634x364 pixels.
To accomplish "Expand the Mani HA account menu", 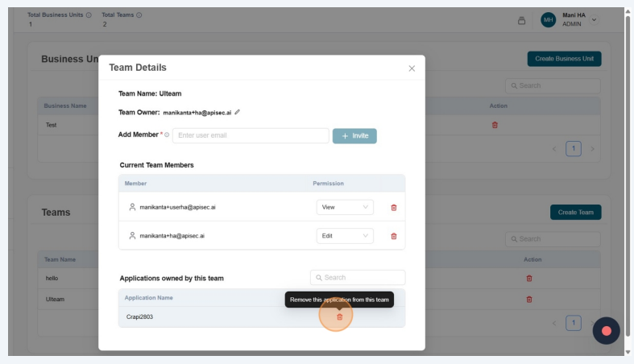I will click(595, 19).
